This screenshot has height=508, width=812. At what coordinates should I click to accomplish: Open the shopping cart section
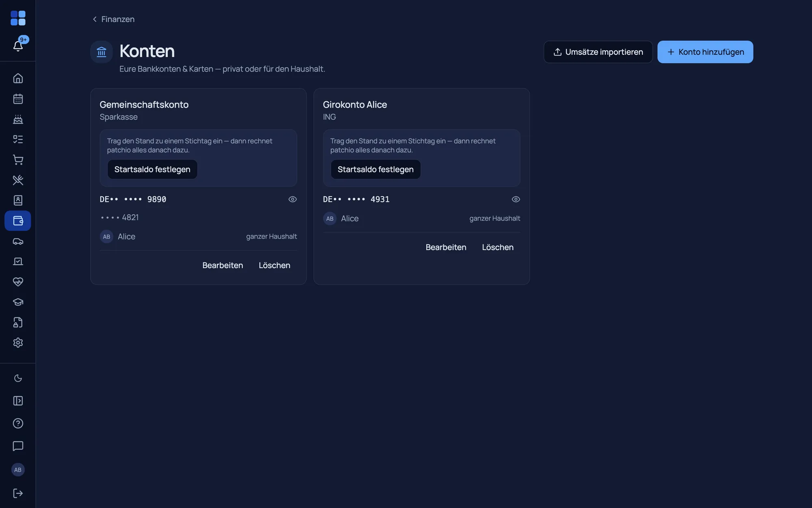(x=18, y=160)
